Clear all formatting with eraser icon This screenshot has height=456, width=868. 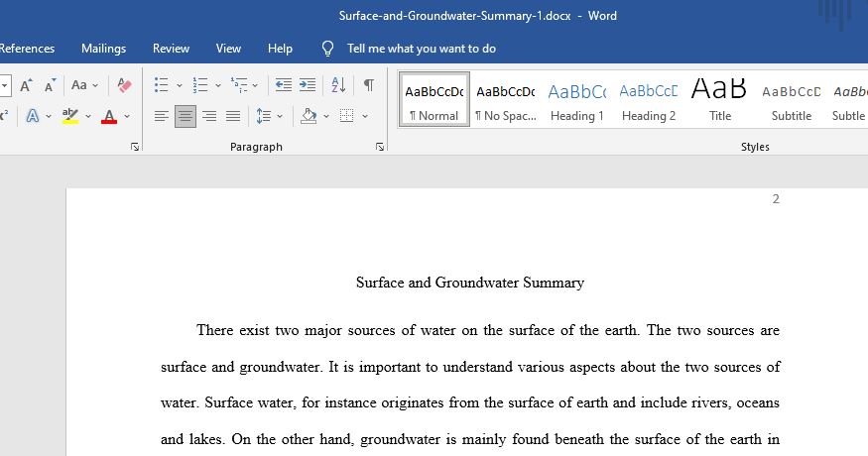coord(125,85)
